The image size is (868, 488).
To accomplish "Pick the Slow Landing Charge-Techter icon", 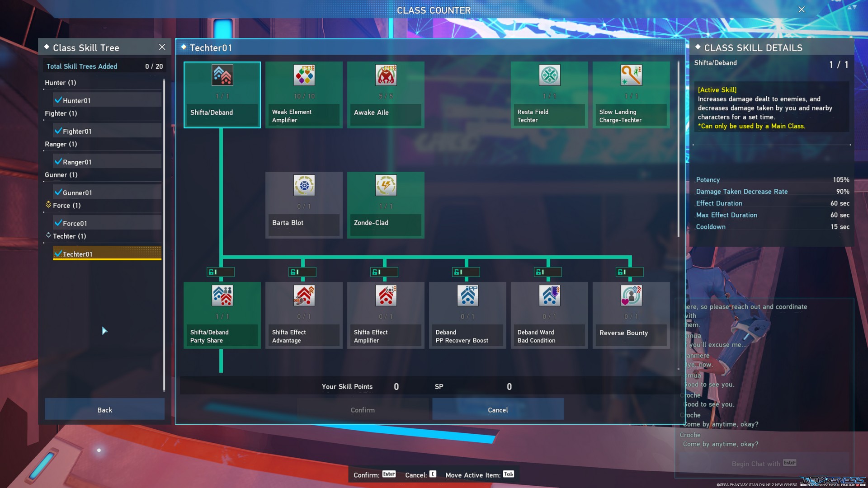I will 631,75.
